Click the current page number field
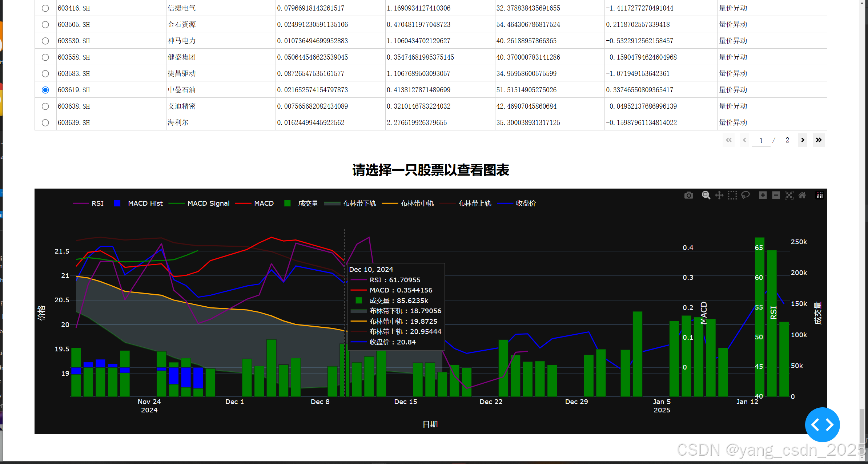Image resolution: width=868 pixels, height=464 pixels. (x=761, y=141)
